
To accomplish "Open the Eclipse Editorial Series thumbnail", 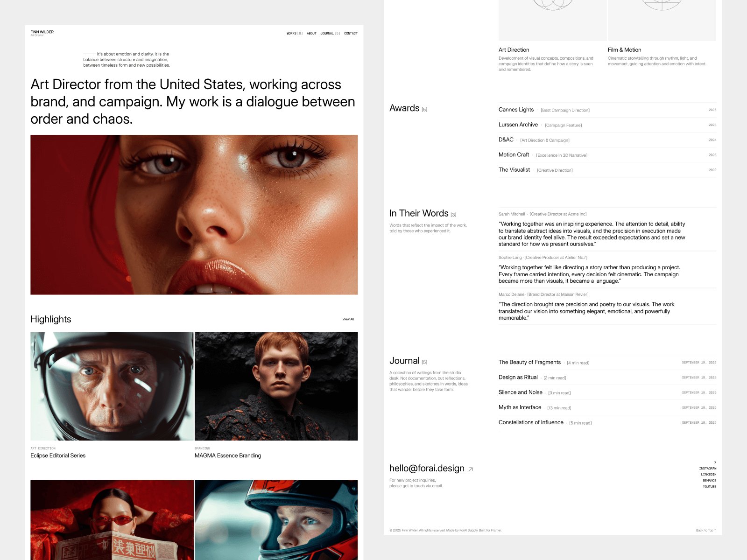I will (111, 387).
